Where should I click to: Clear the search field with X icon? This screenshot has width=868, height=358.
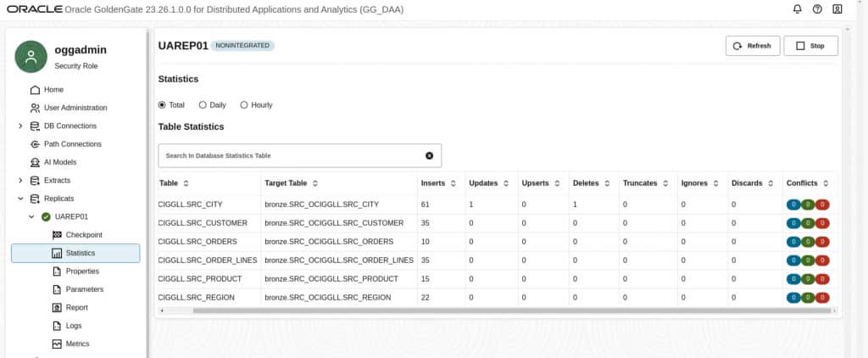pos(429,155)
